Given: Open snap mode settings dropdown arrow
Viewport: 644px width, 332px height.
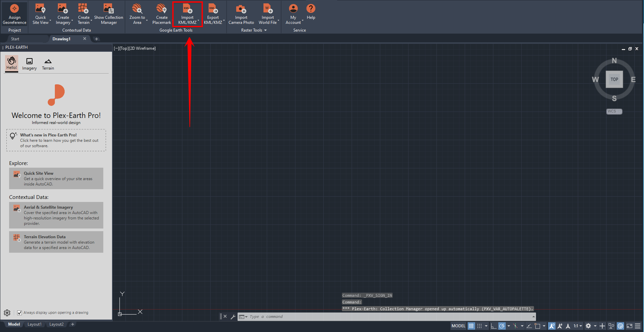Looking at the screenshot, I should 486,326.
